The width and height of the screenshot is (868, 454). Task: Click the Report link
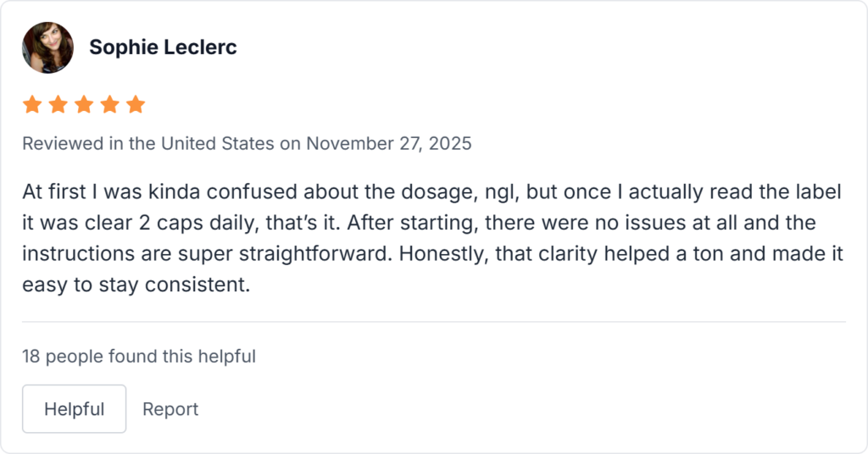point(170,409)
